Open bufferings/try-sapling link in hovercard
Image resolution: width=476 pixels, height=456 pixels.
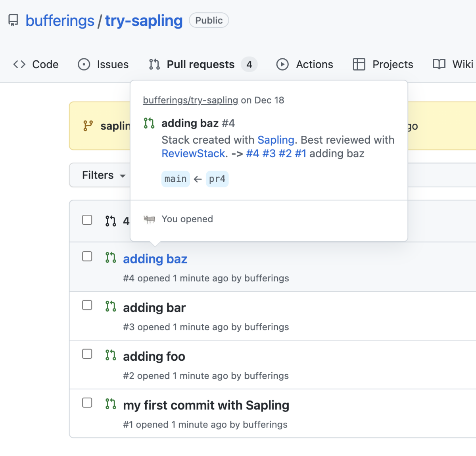click(x=190, y=100)
